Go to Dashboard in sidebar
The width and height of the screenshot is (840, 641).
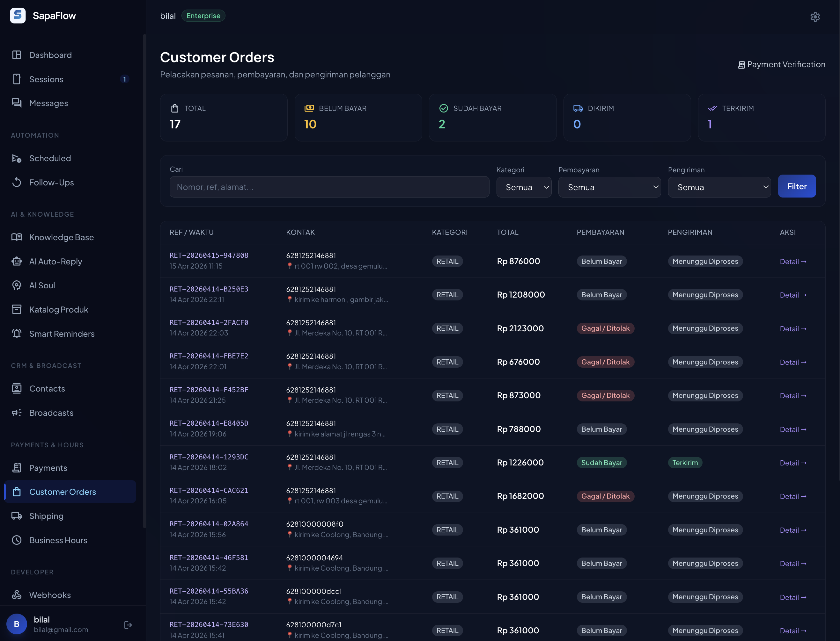coord(50,55)
